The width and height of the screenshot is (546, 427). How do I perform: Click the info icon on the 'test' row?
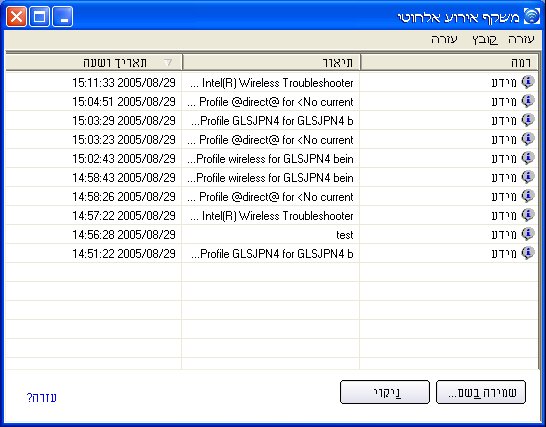tap(528, 234)
